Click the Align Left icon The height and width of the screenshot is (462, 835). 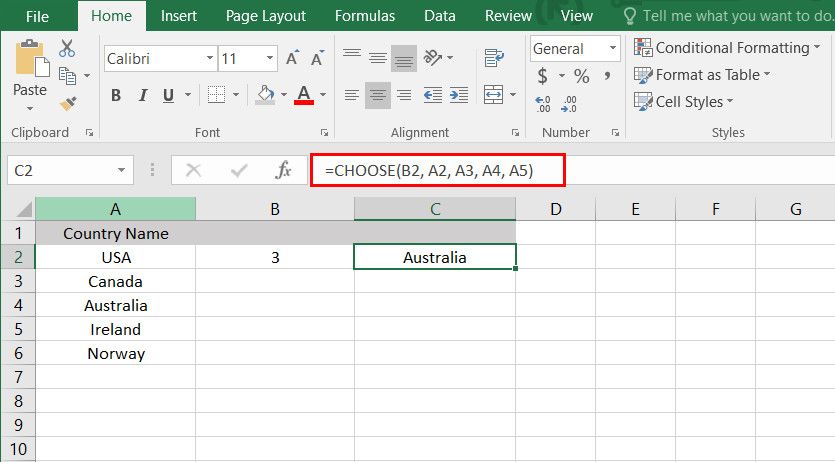[x=351, y=95]
